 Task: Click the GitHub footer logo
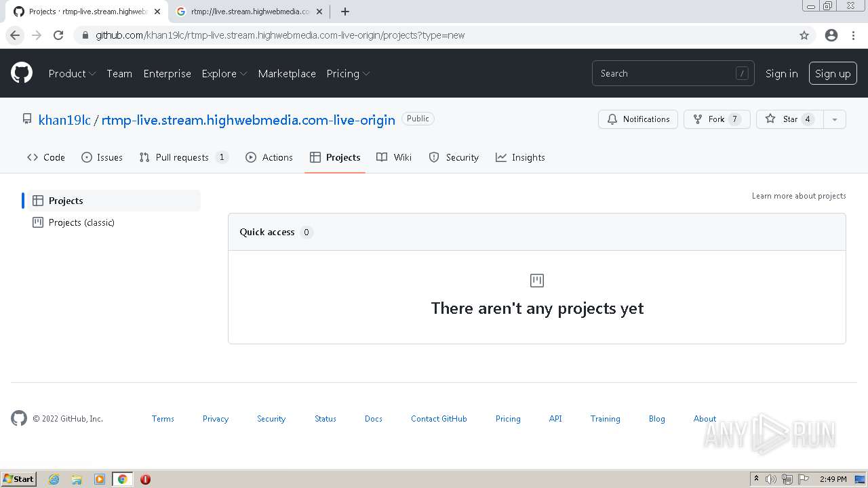pos(19,418)
